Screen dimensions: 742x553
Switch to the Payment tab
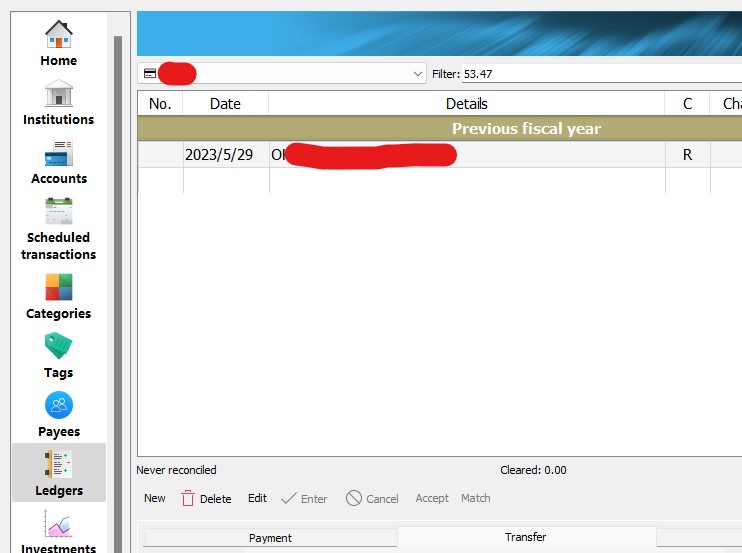click(270, 538)
